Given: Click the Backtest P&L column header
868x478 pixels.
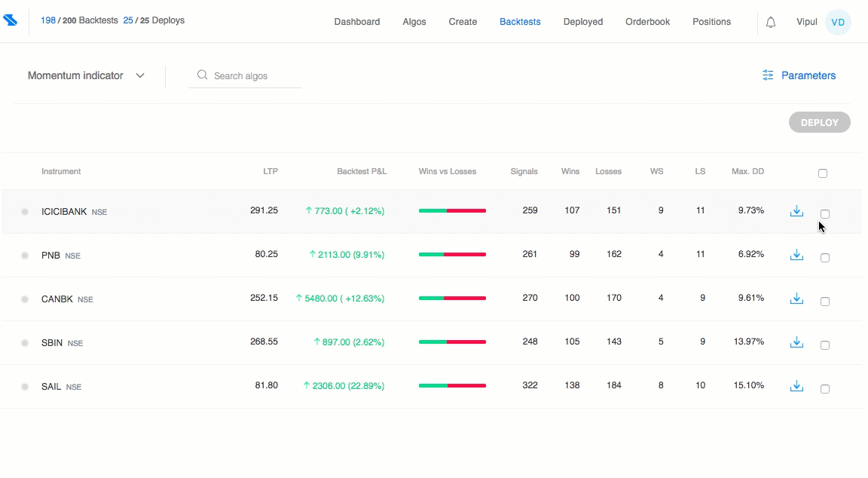Looking at the screenshot, I should coord(362,171).
